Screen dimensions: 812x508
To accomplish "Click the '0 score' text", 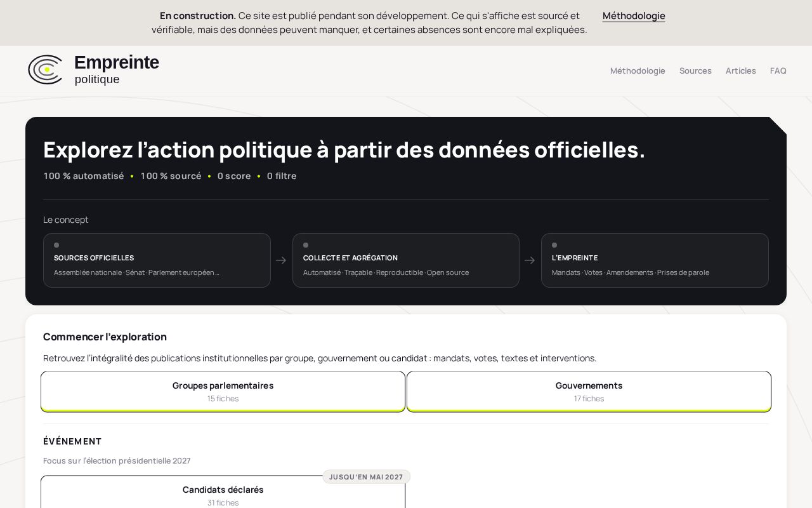I will pos(234,176).
